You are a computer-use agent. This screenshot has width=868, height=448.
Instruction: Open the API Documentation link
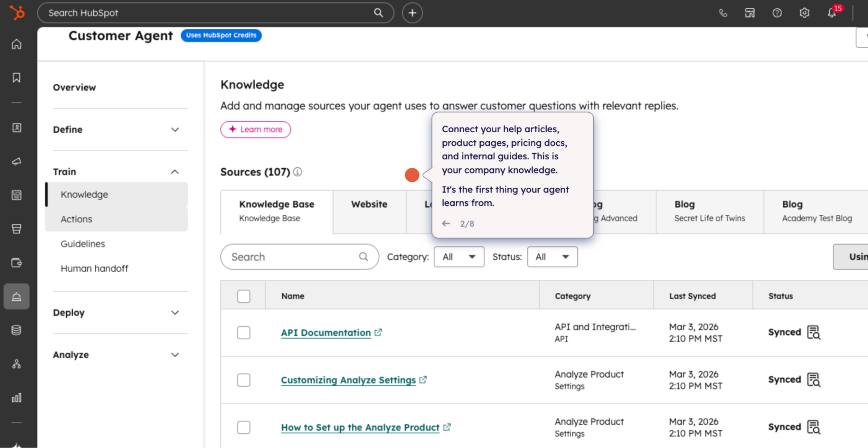(326, 333)
